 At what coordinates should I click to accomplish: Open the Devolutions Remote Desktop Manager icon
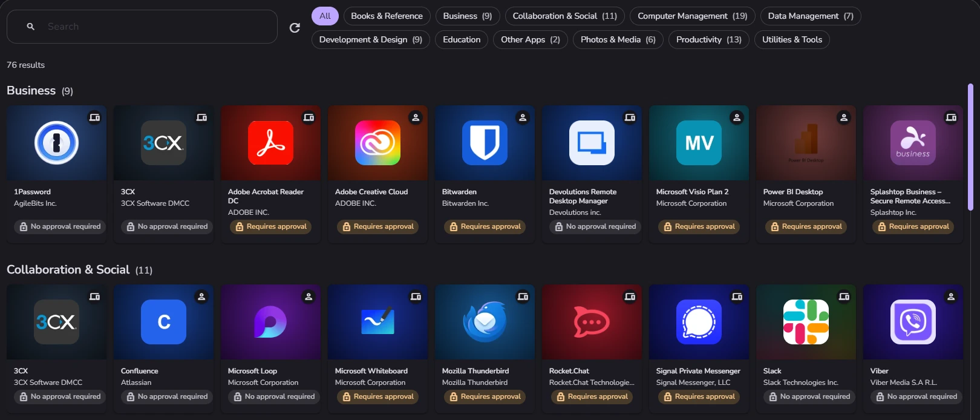tap(592, 143)
